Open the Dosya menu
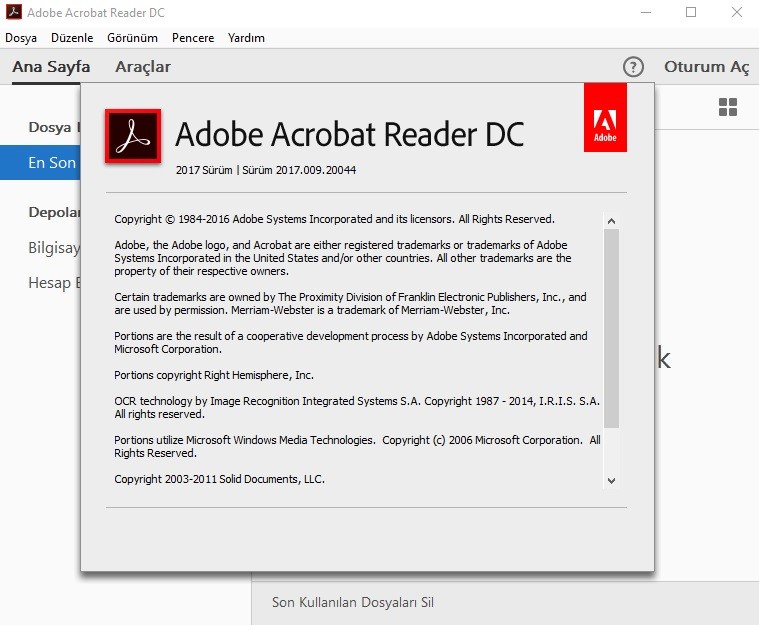Screen dimensions: 759x625 coord(21,38)
